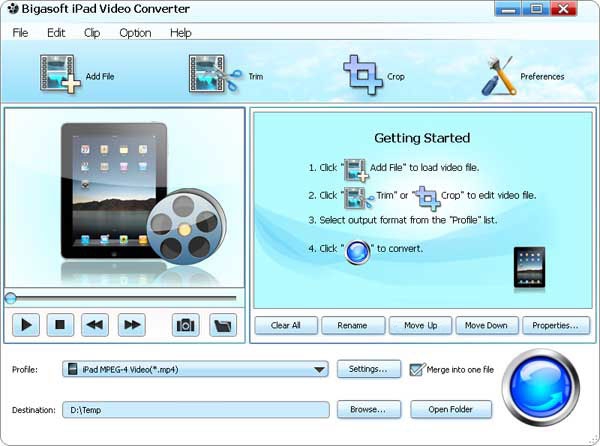This screenshot has height=446, width=600.
Task: Click the Add File toolbar icon
Action: tap(60, 74)
